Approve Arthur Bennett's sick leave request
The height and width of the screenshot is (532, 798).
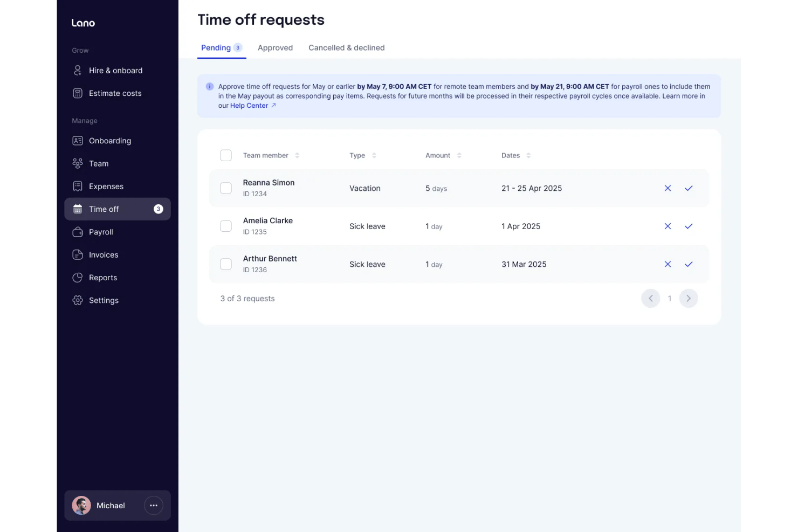click(x=689, y=264)
